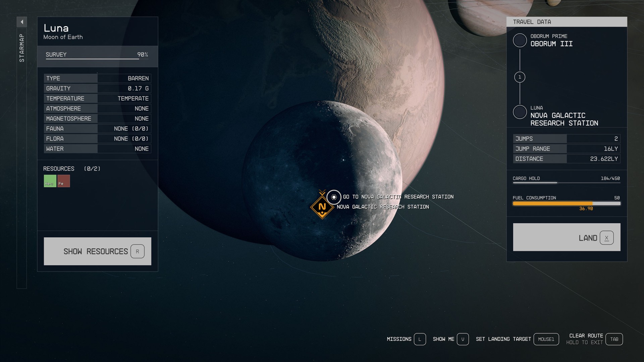644x362 pixels.
Task: Click the Distance 23.622LY row
Action: (567, 159)
